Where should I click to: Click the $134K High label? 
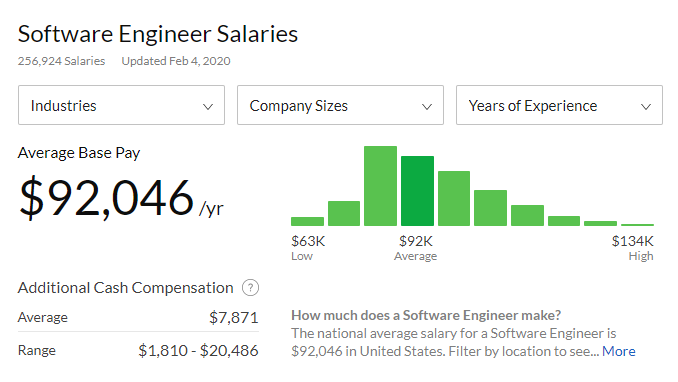[x=633, y=247]
